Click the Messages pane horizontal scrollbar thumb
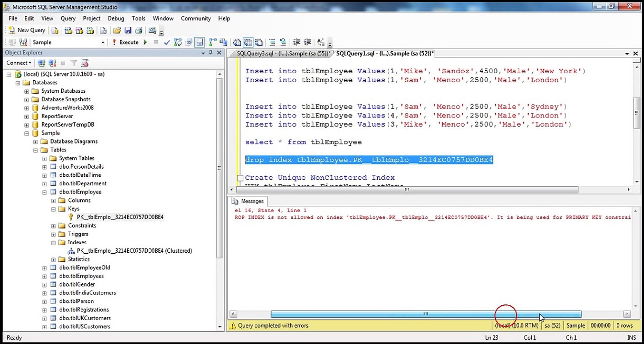The image size is (644, 344). click(426, 314)
